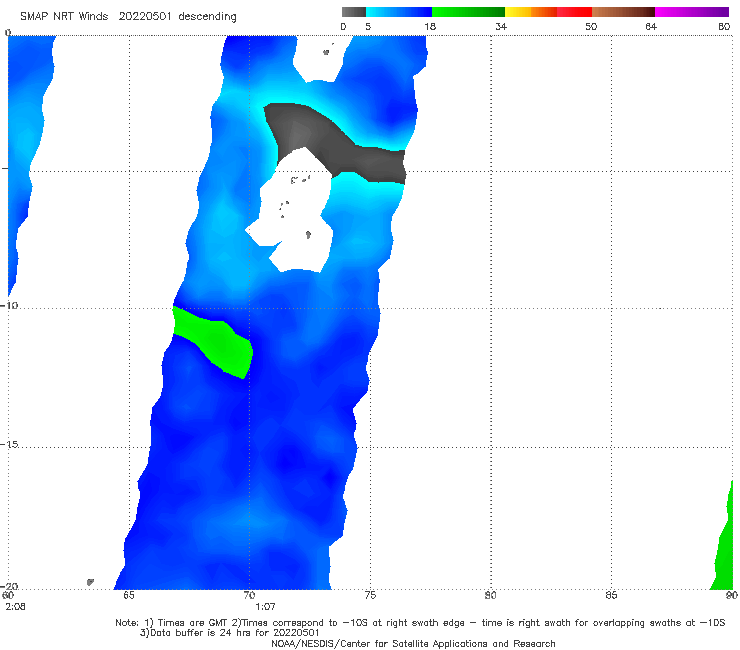Click the color bar label '34'
The width and height of the screenshot is (740, 650).
(x=501, y=26)
